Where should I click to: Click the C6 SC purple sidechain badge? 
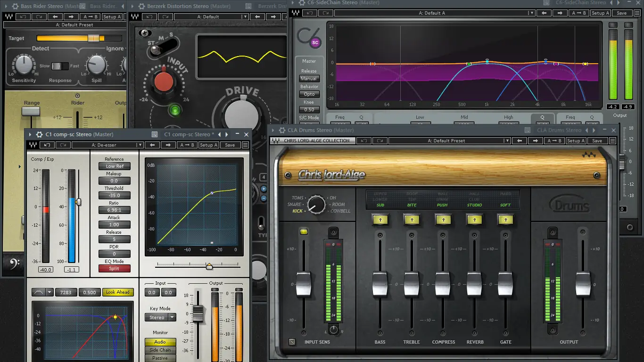(x=315, y=42)
